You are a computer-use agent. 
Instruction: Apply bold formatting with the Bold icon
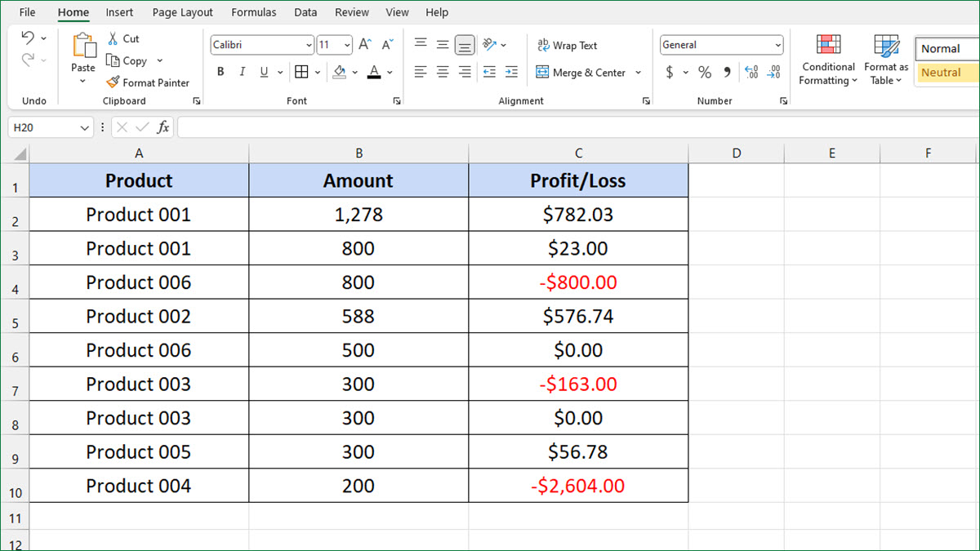pos(219,72)
